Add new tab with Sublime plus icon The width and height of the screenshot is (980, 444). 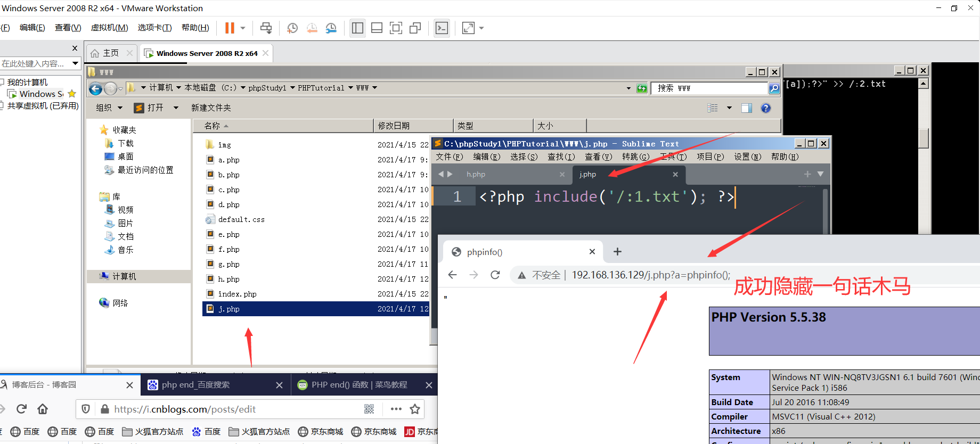[x=807, y=174]
